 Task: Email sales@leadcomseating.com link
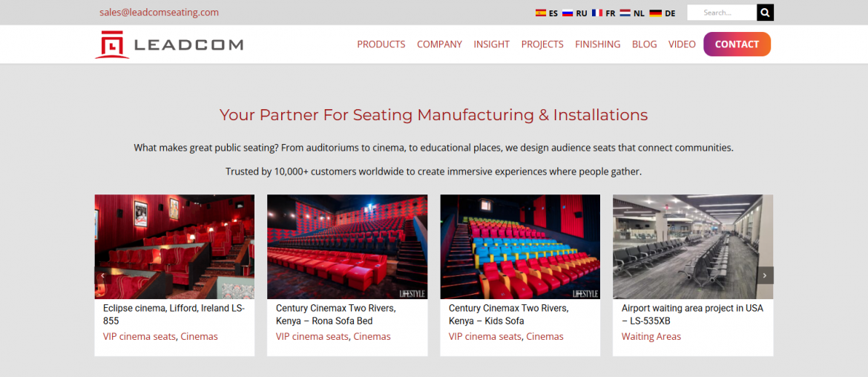tap(159, 12)
